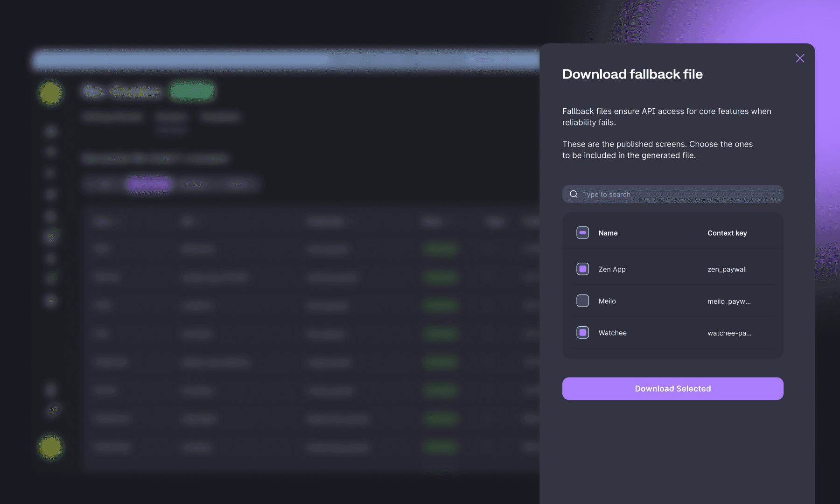840x504 pixels.
Task: Click the zen_paywall context key entry
Action: click(727, 269)
